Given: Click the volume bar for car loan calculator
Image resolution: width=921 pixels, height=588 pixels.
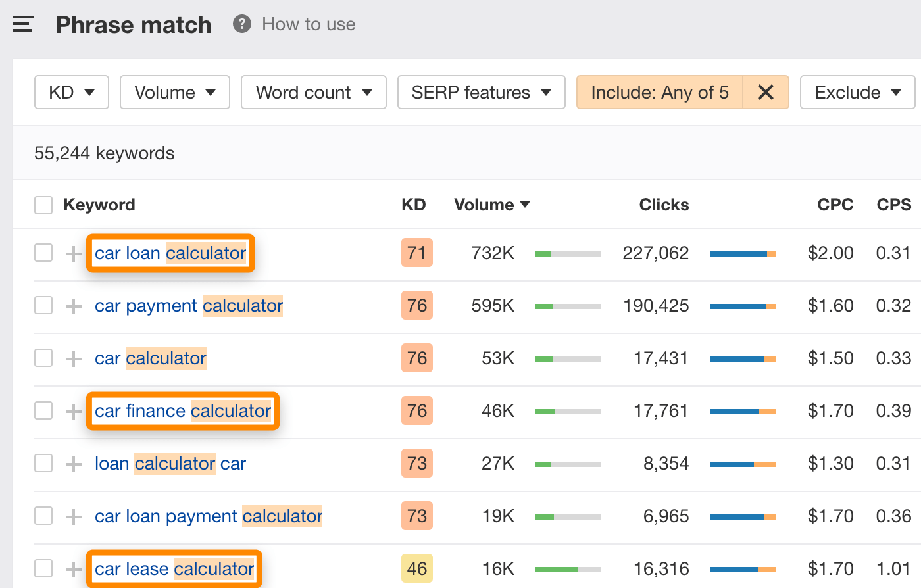Looking at the screenshot, I should click(x=568, y=253).
